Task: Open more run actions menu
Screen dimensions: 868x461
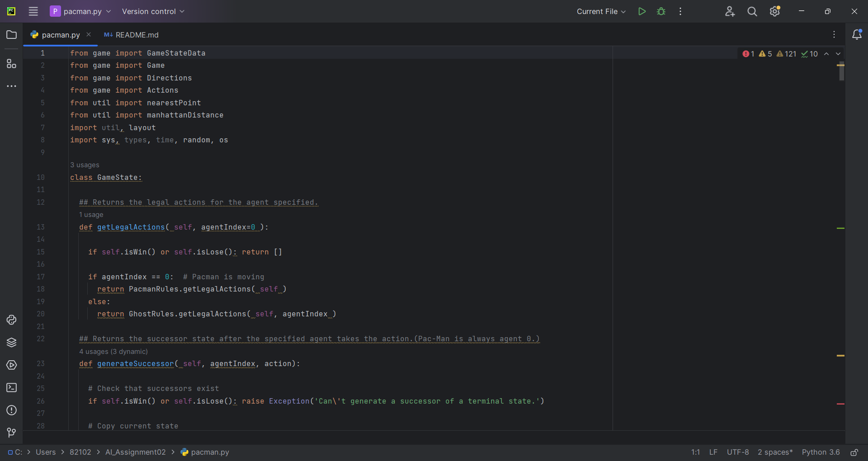Action: pyautogui.click(x=680, y=11)
